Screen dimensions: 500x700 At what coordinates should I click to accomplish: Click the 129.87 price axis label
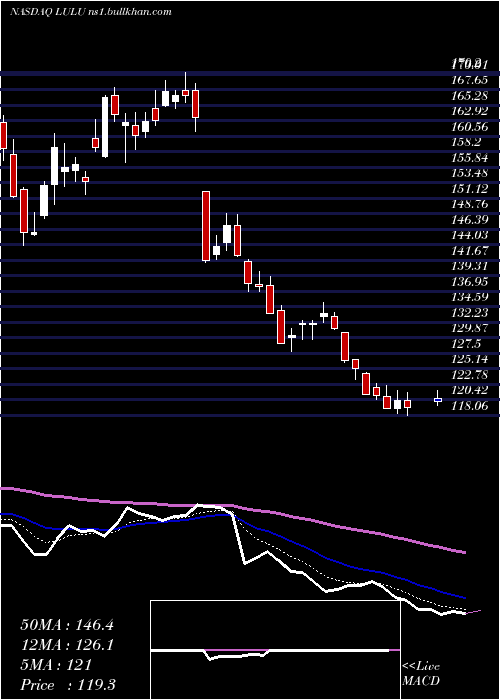pyautogui.click(x=470, y=327)
